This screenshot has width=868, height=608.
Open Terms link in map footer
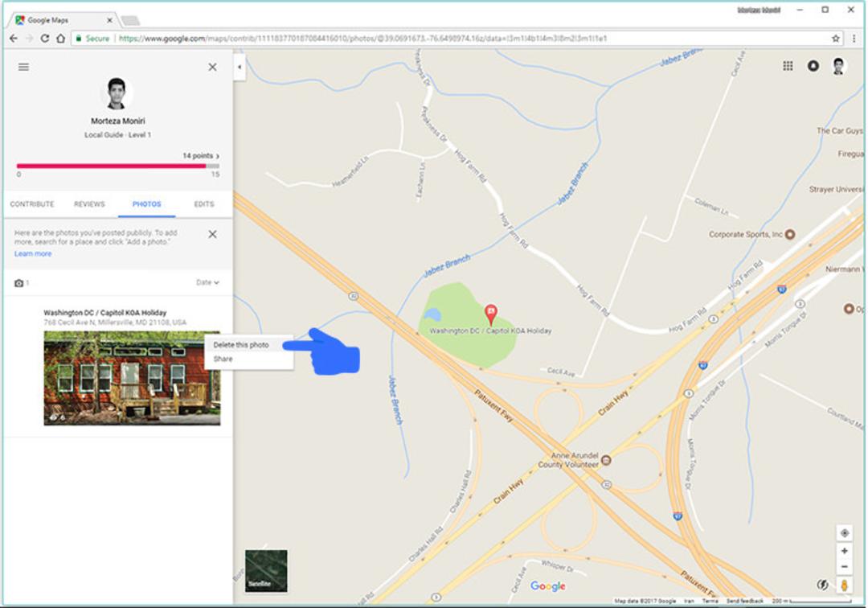(710, 601)
